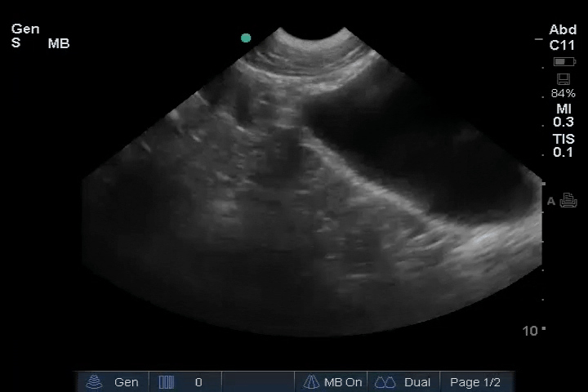
Task: Click the dynamic range value 0
Action: click(x=198, y=381)
